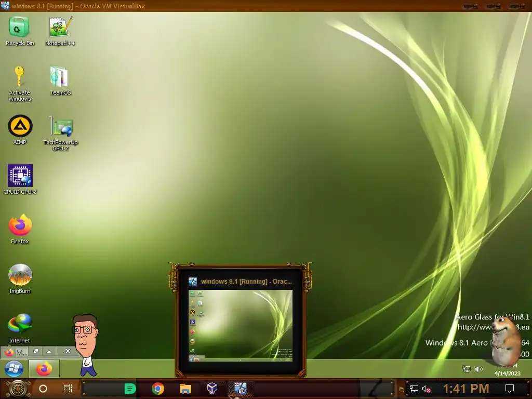Viewport: 532px width, 399px height.
Task: Click guest VM network tray icon
Action: point(467,369)
